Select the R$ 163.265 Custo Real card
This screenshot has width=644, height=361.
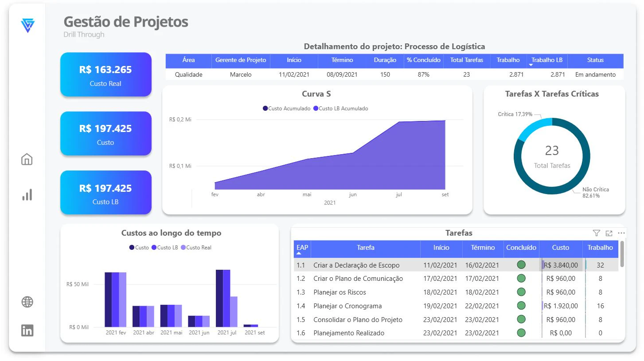coord(105,74)
